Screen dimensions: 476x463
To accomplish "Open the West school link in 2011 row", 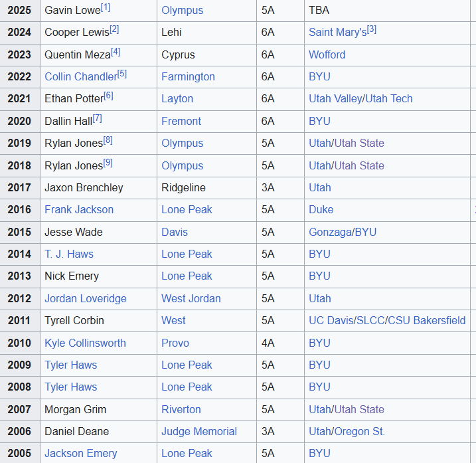I will coord(173,321).
